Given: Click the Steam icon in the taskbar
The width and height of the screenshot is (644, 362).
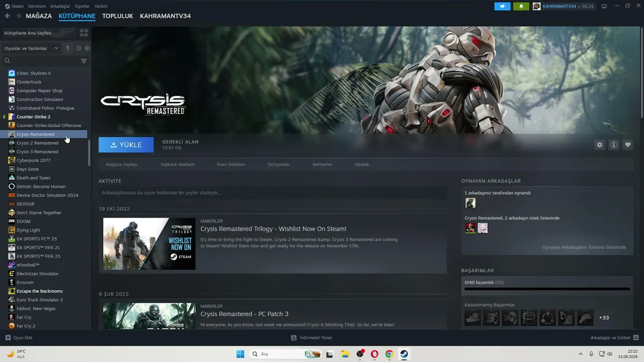Looking at the screenshot, I should [404, 354].
